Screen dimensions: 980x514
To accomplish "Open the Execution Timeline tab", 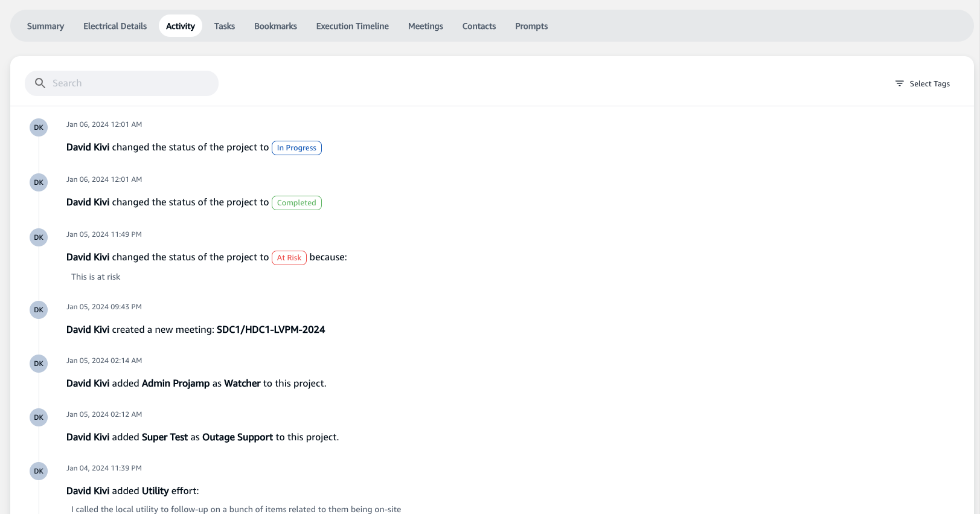I will point(353,26).
